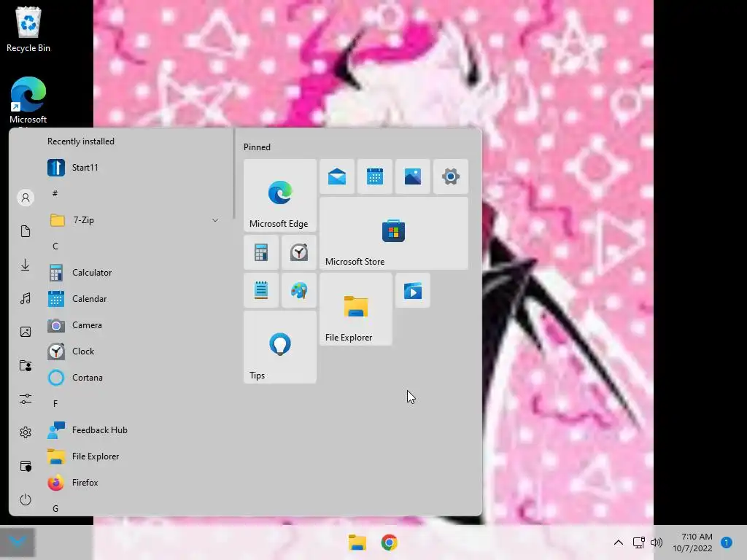Open the pinned Movies & TV tile

click(x=413, y=290)
